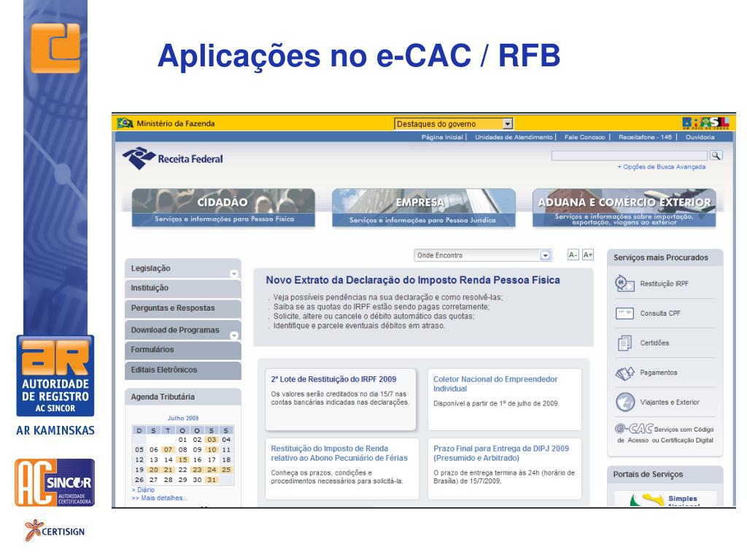Click the Portais de Serviços header
747x560 pixels.
(665, 474)
